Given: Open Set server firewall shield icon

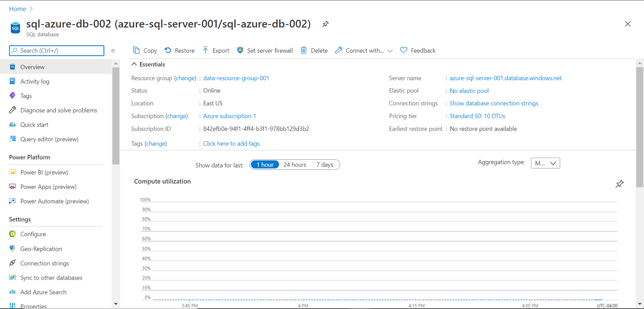Looking at the screenshot, I should click(x=240, y=50).
